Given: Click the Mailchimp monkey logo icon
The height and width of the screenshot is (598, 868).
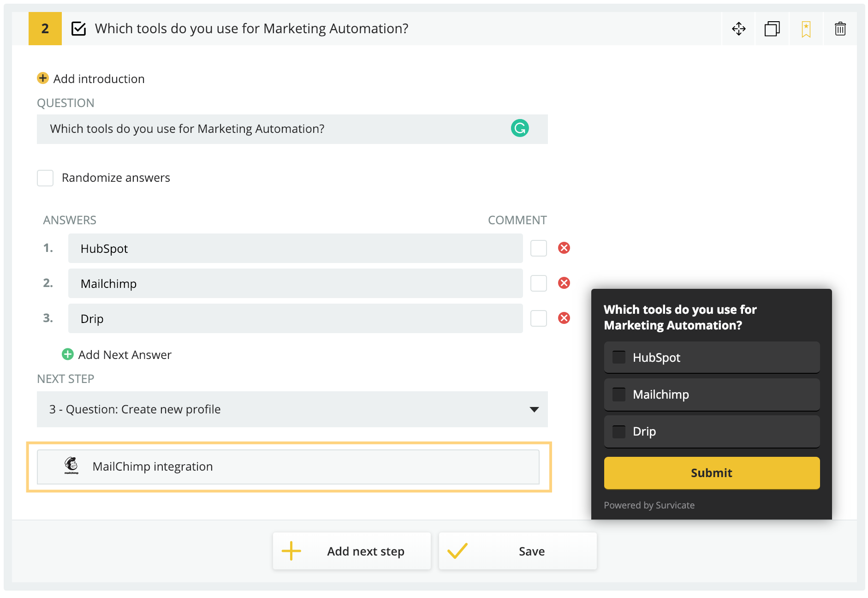Looking at the screenshot, I should click(71, 466).
